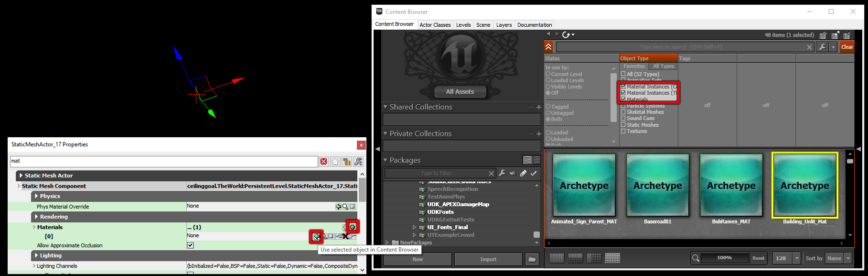
Task: Disable Allow Approximate Occlusion checkbox
Action: (190, 245)
